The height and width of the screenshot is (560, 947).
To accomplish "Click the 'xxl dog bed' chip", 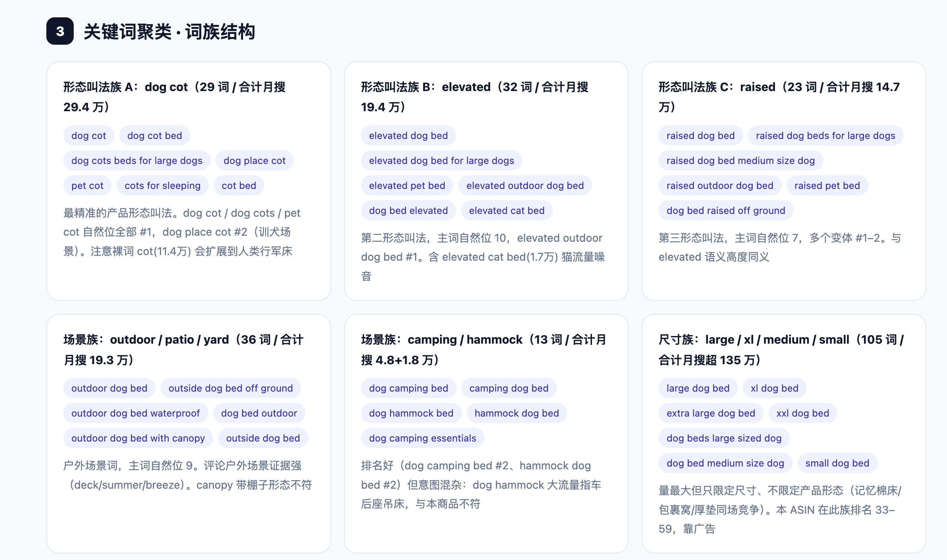I will point(803,413).
